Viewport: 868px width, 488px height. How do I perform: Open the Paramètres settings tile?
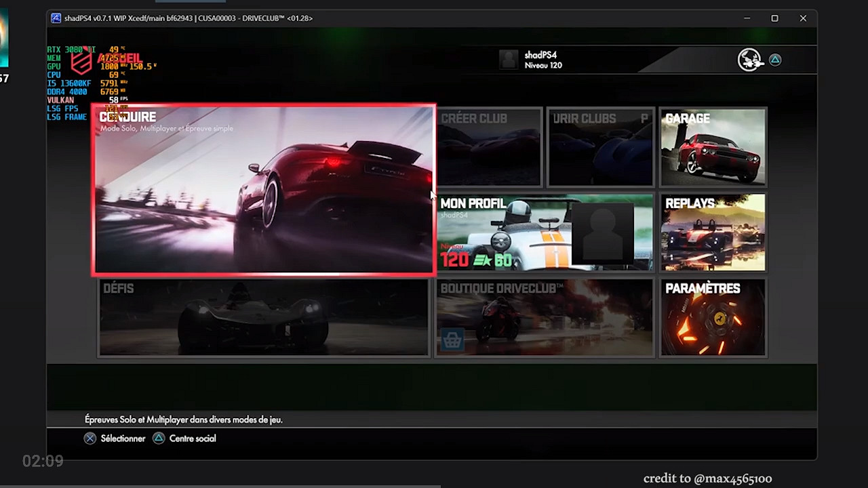point(713,318)
